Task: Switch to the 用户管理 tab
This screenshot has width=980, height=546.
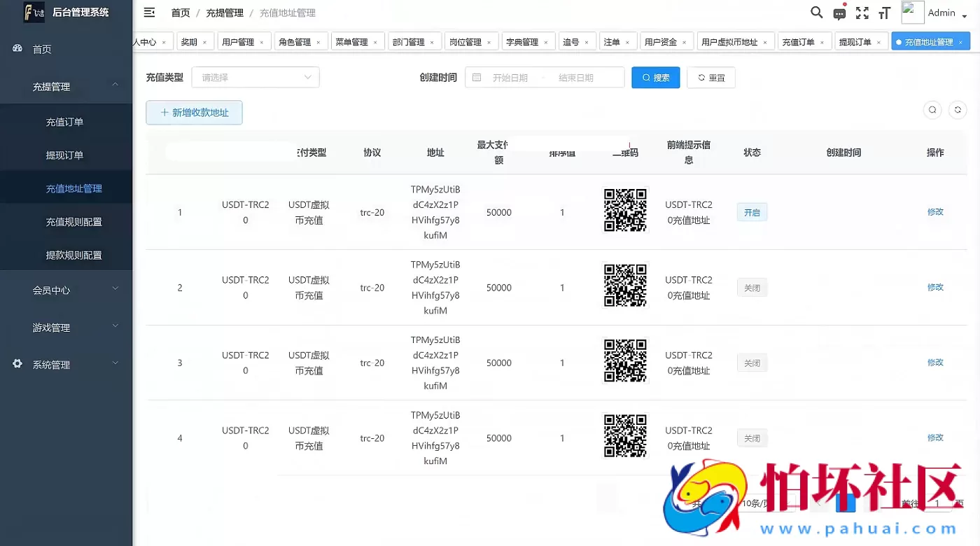Action: [x=239, y=41]
